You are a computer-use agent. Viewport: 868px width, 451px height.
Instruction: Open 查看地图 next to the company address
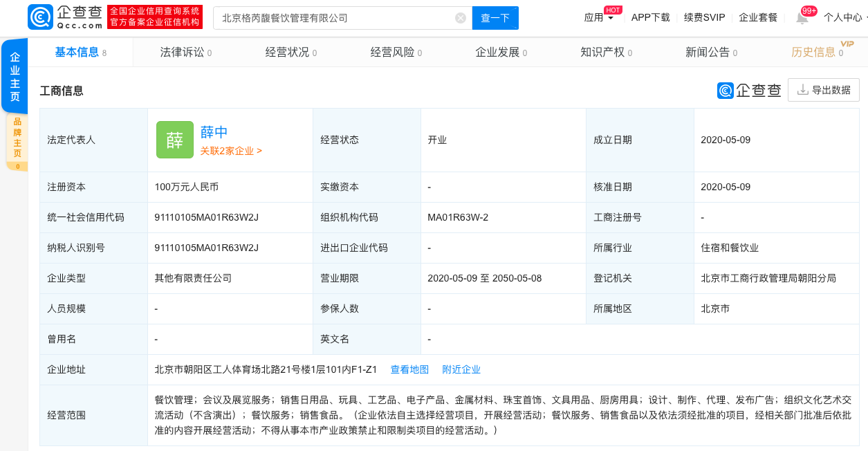coord(410,369)
